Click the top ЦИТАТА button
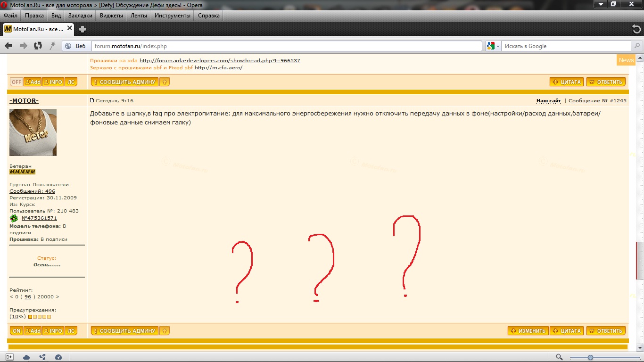This screenshot has width=644, height=362. 567,82
